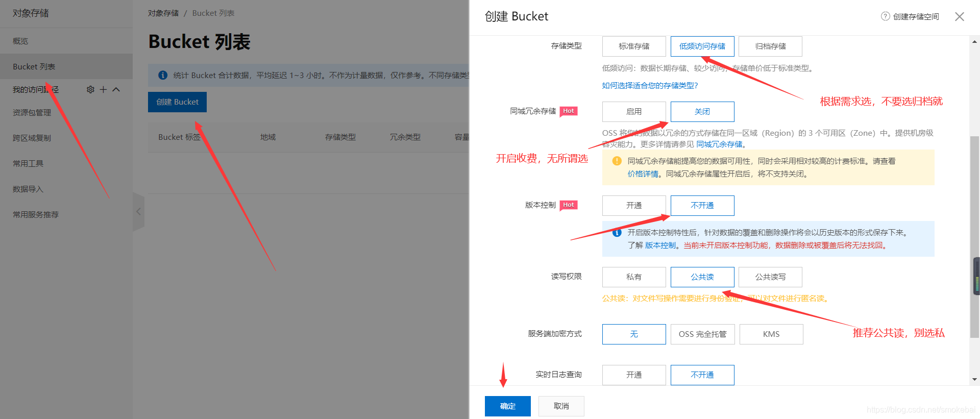Open the 同城冗余存储 documentation link
The width and height of the screenshot is (980, 419).
coord(719,144)
